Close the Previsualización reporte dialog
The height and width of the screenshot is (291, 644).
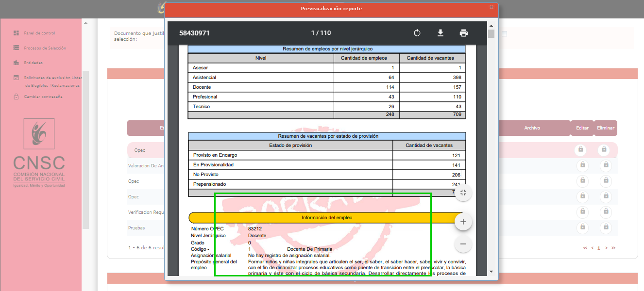pos(491,7)
